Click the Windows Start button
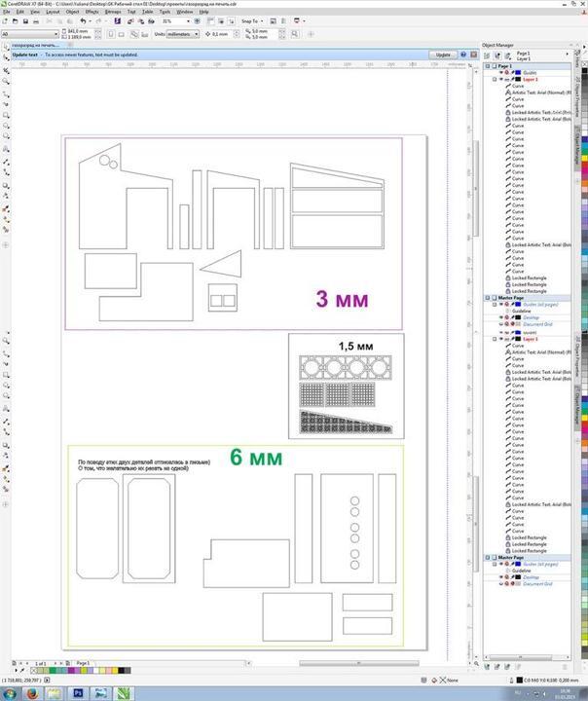This screenshot has height=701, width=588. 9,693
